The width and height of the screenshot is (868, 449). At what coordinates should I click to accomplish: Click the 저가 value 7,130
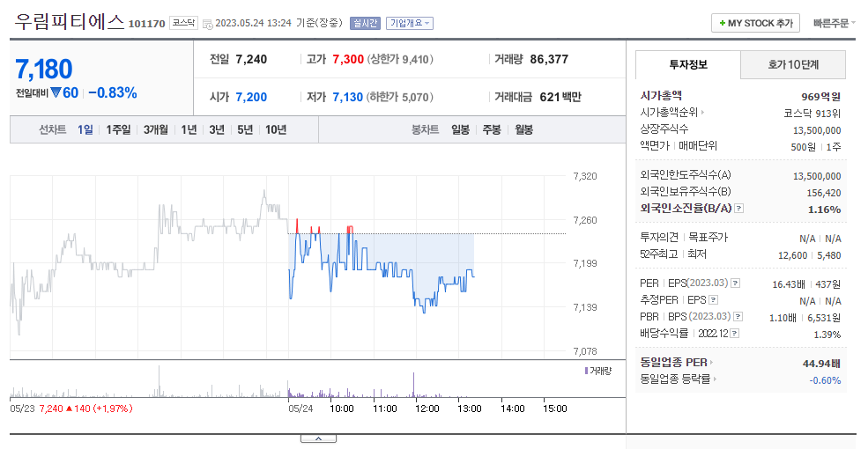coord(348,97)
